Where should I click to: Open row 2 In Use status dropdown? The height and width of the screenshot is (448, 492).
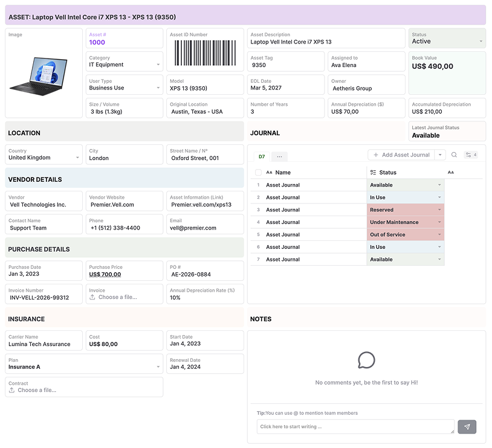coord(406,197)
